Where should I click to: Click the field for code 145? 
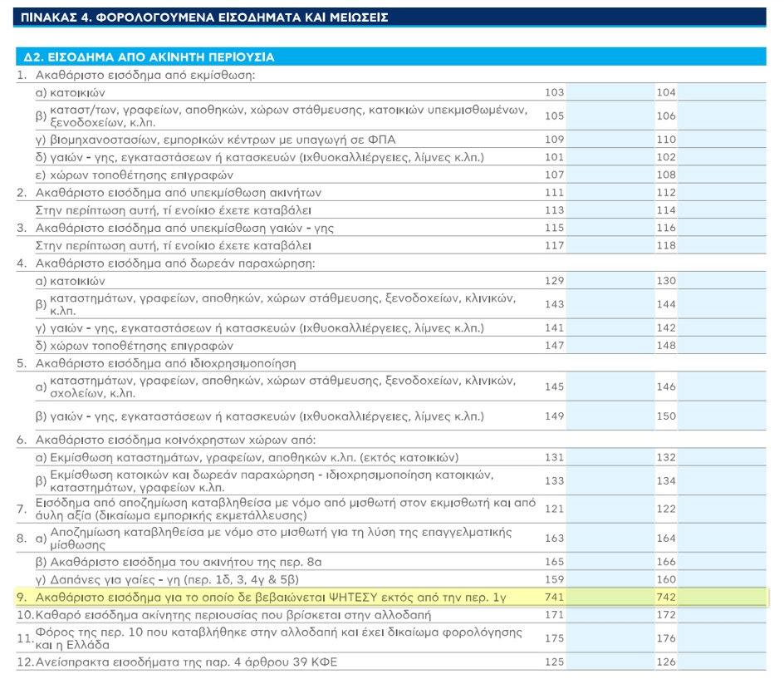(x=610, y=386)
